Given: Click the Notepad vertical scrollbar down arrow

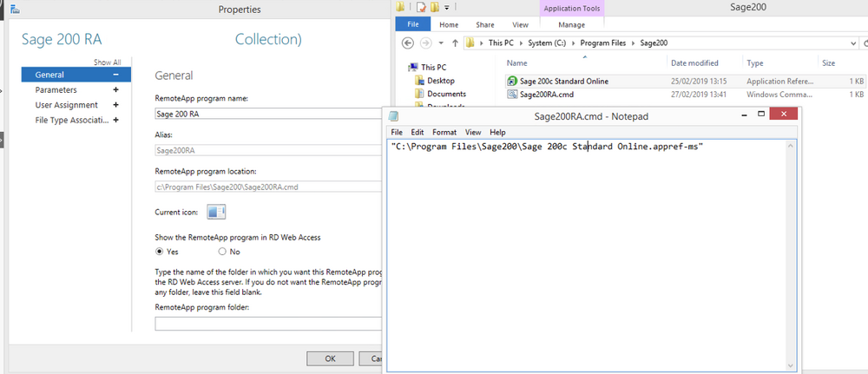Looking at the screenshot, I should [791, 365].
